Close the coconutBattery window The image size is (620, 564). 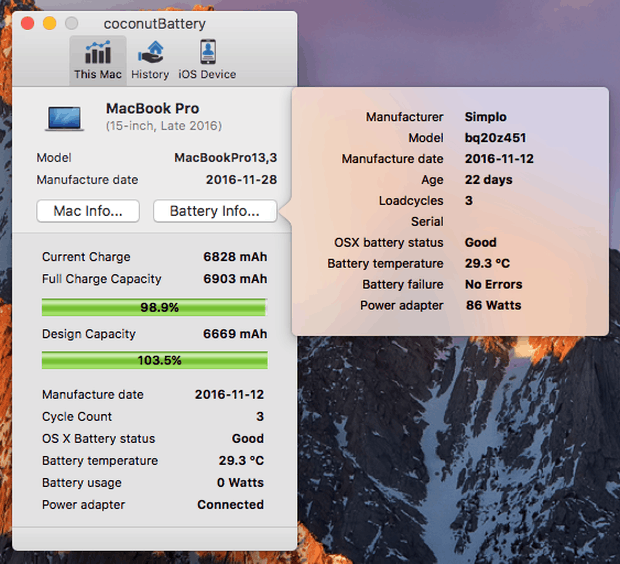tap(27, 23)
